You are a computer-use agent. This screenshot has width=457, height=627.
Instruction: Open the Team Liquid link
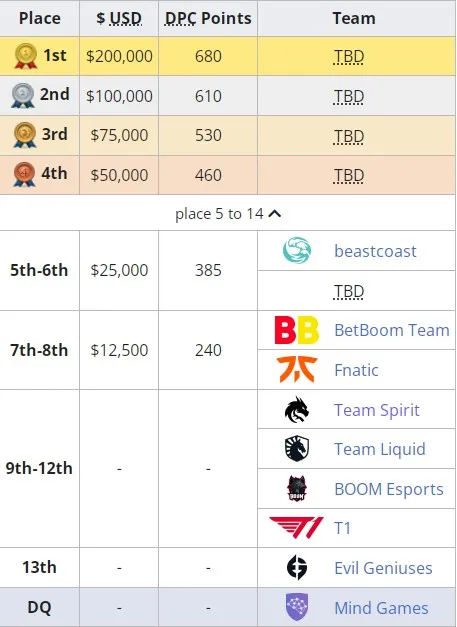tap(379, 449)
